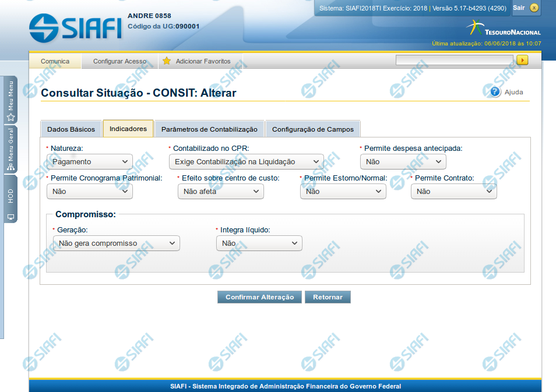Click the Adicionar Favoritos star icon
The height and width of the screenshot is (392, 556).
pyautogui.click(x=167, y=61)
